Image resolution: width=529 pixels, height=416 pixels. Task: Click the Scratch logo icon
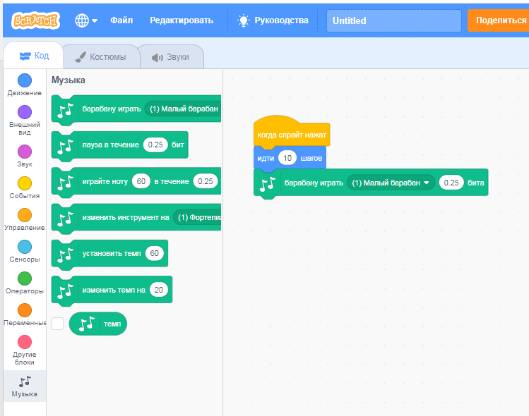pos(35,20)
